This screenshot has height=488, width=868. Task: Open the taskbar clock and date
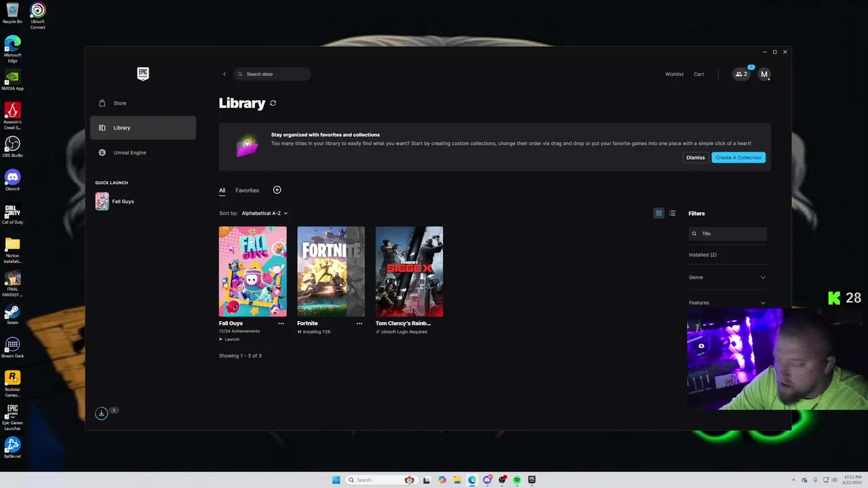coord(852,480)
